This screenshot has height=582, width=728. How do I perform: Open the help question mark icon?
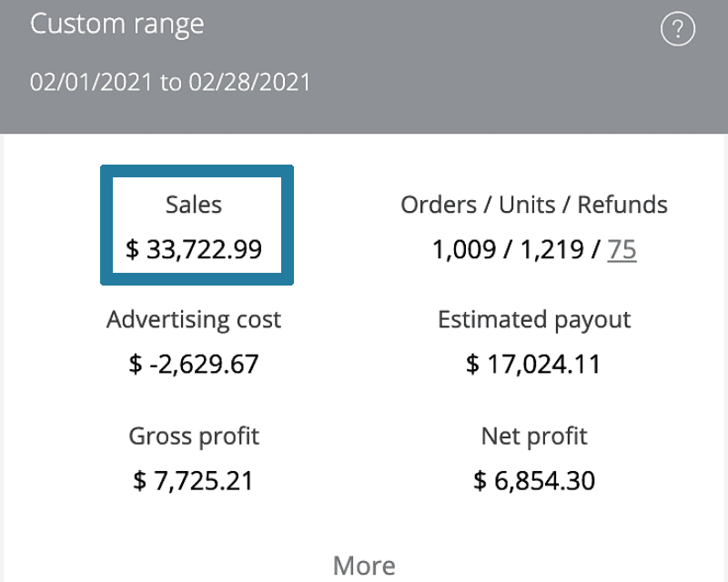click(x=677, y=29)
